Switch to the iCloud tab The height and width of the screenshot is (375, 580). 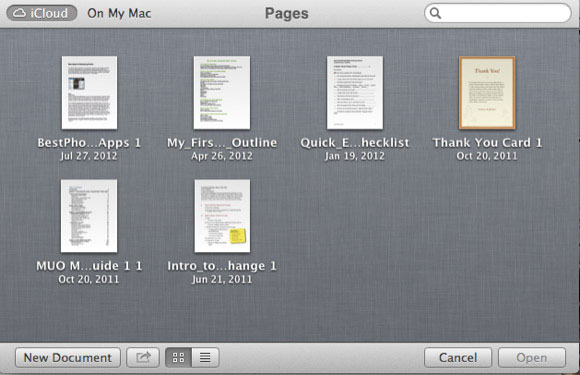pyautogui.click(x=41, y=13)
